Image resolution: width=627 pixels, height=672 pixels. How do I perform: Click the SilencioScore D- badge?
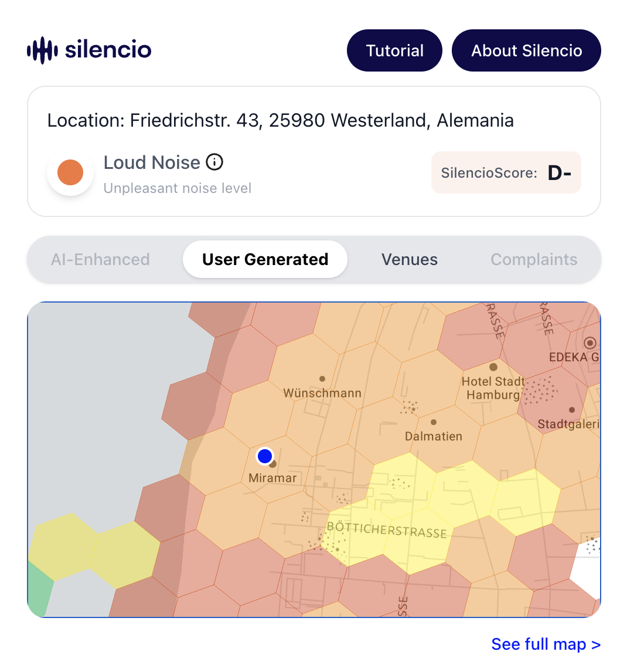pos(506,172)
